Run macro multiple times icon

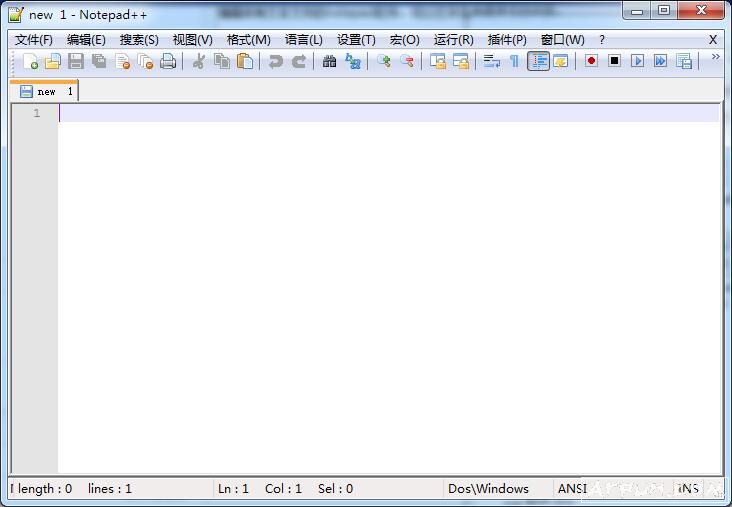[x=660, y=61]
